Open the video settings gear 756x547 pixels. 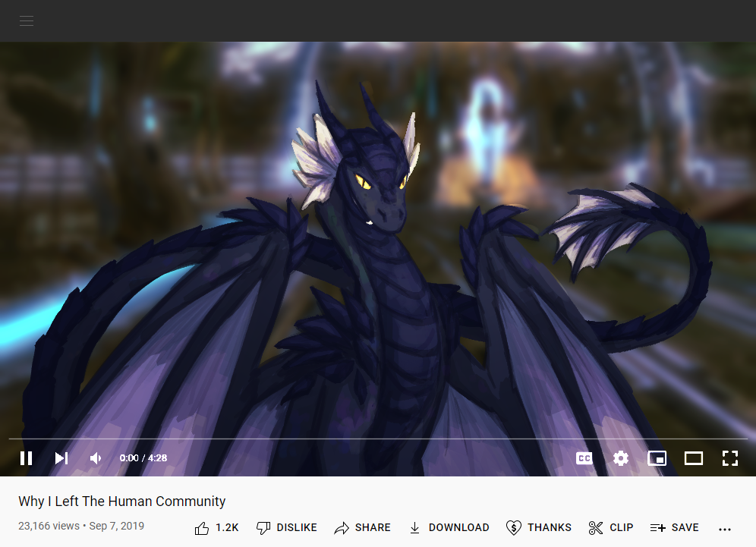point(621,458)
